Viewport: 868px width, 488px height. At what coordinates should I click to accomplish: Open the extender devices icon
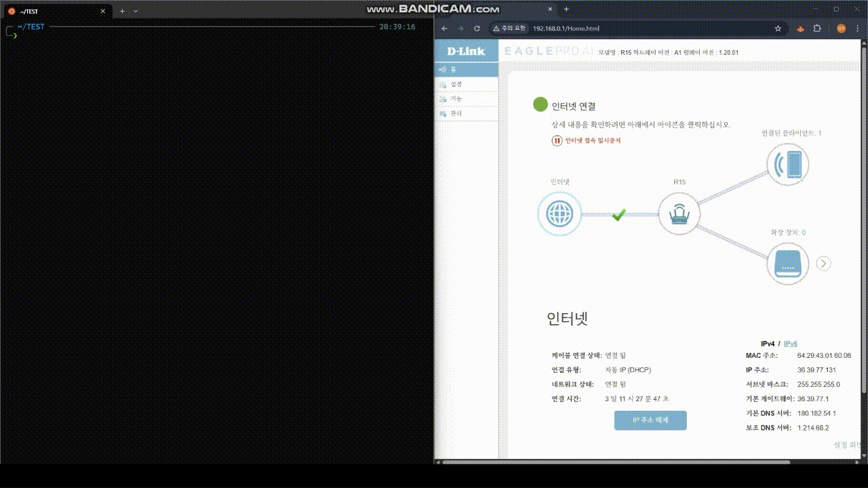pos(788,264)
